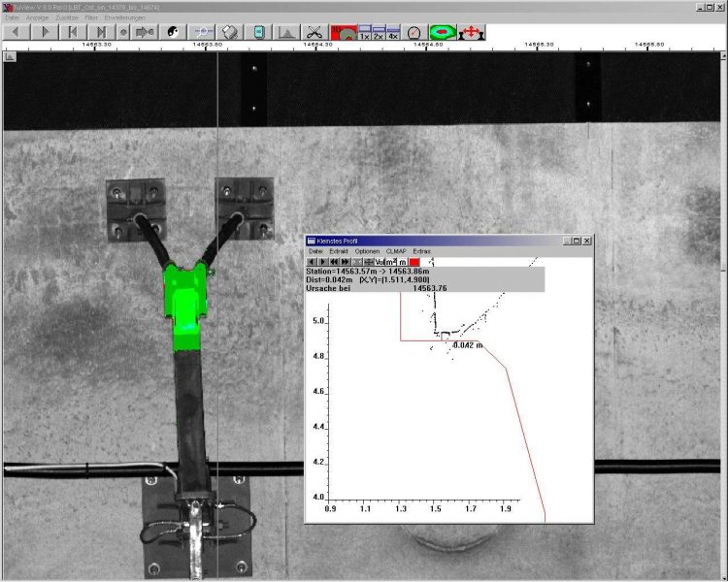Expand Optionen menu in Kleinstes Profil window
The image size is (728, 582).
[x=367, y=251]
